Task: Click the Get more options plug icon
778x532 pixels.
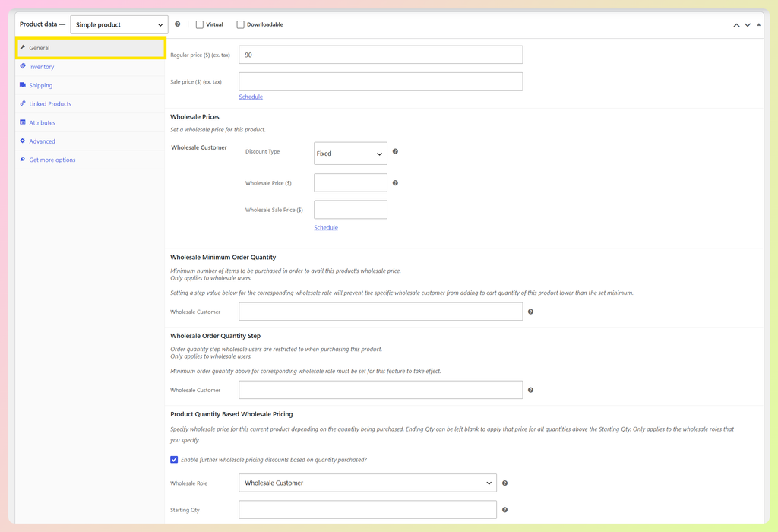Action: click(x=23, y=160)
